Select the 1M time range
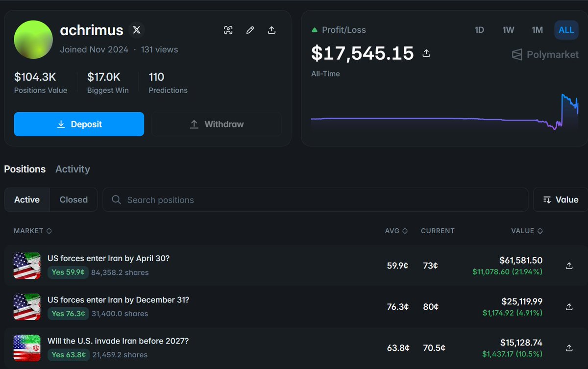 538,30
